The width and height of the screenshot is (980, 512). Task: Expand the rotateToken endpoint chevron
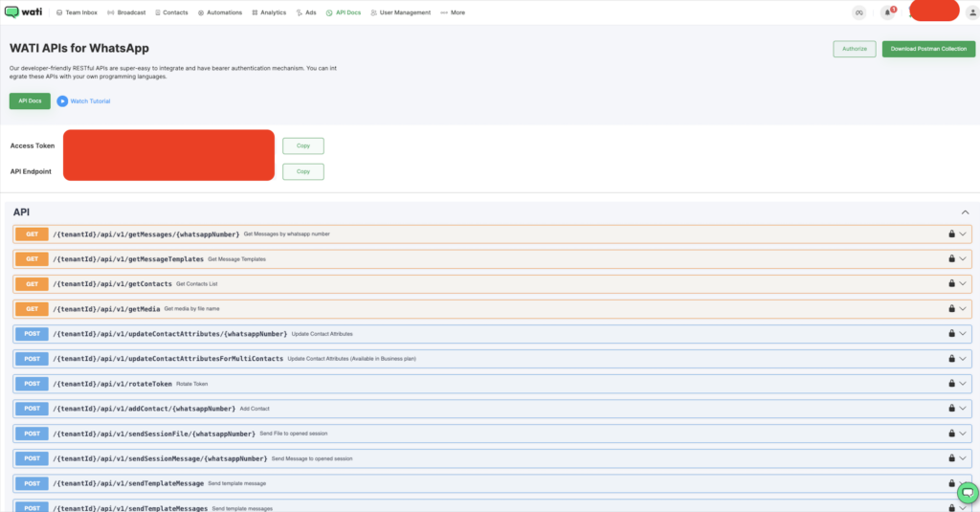click(963, 384)
